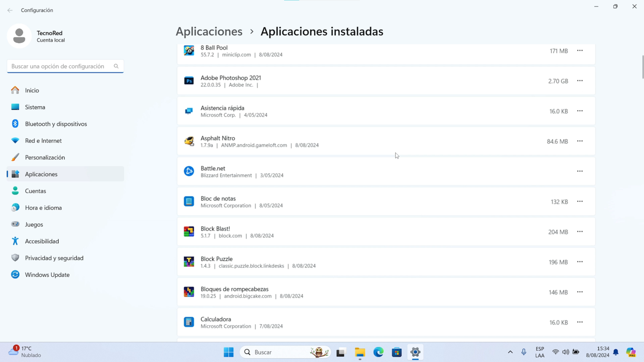Screen dimensions: 644x362
Task: Open more options for Asphalt Nitro
Action: click(580, 141)
